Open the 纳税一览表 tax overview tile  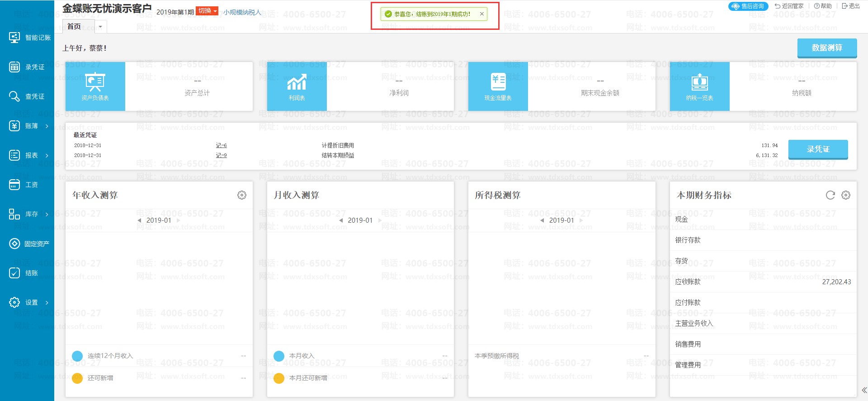699,86
